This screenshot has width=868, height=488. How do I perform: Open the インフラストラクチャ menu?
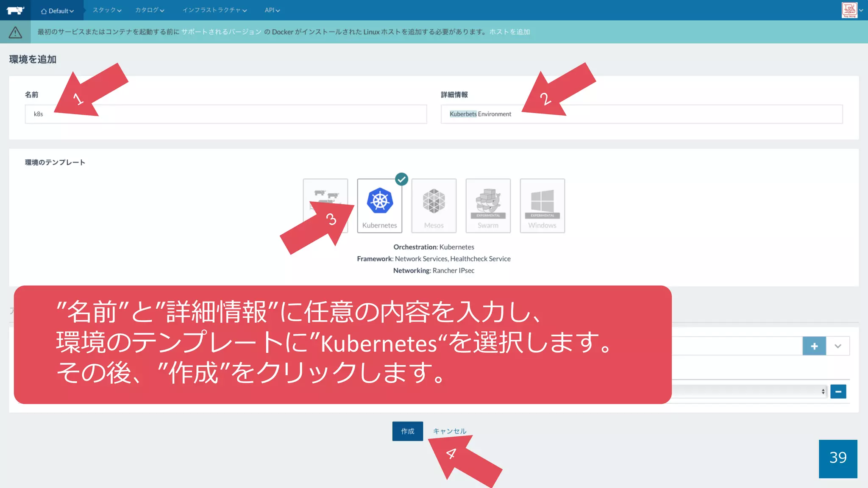[214, 10]
